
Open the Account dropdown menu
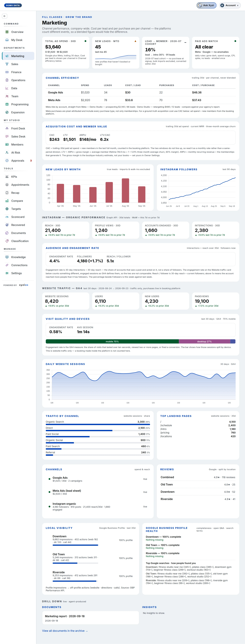tap(230, 5)
